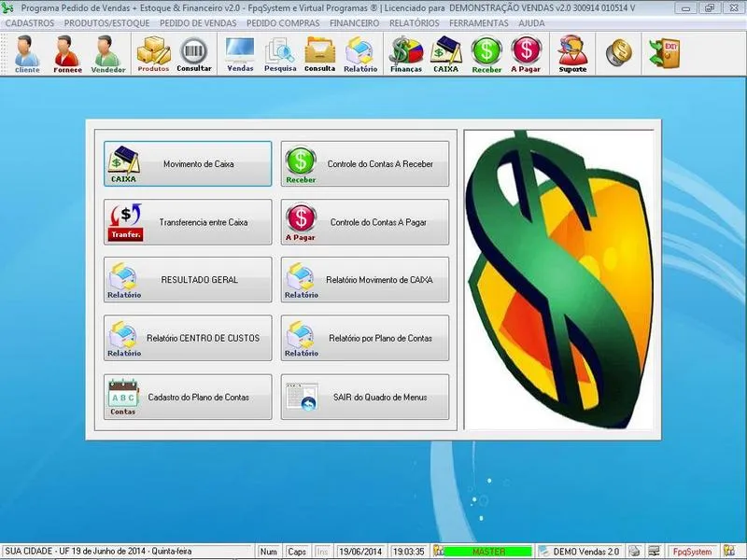The image size is (747, 560).
Task: Launch the Vendas monitor icon
Action: 240,54
